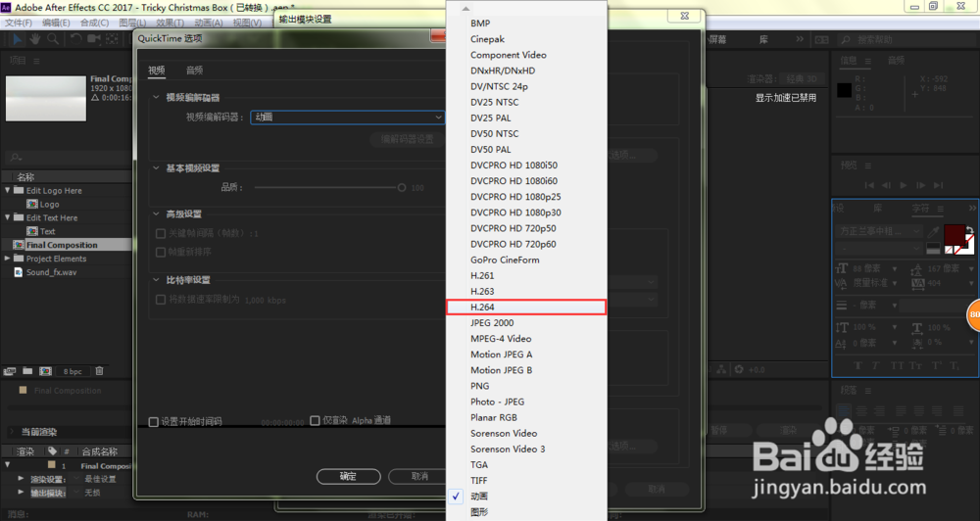Select the Selection arrow tool in toolbar
Viewport: 980px width, 521px height.
17,39
